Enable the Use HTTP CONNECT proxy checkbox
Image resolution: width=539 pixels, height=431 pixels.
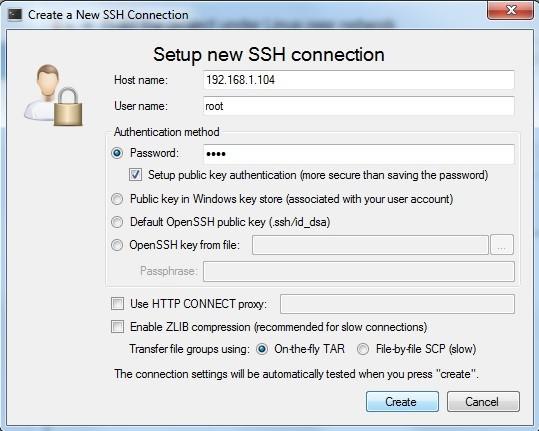[118, 304]
